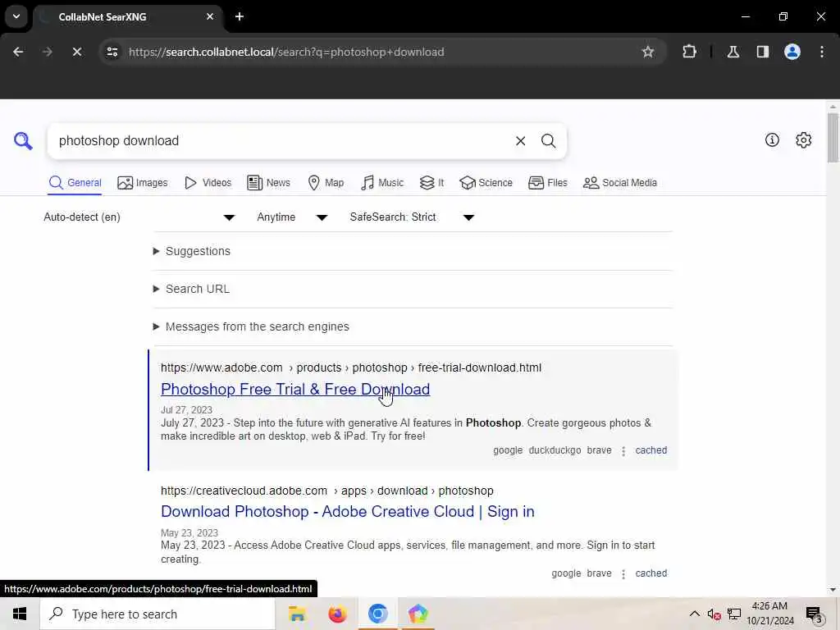Click the scrollbar down arrow

tap(833, 590)
